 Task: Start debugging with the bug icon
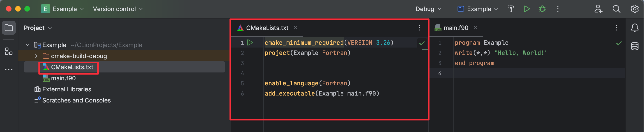542,9
